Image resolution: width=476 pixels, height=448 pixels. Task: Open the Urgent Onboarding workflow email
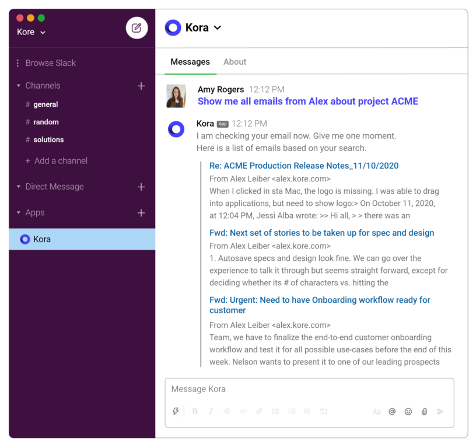pos(320,305)
